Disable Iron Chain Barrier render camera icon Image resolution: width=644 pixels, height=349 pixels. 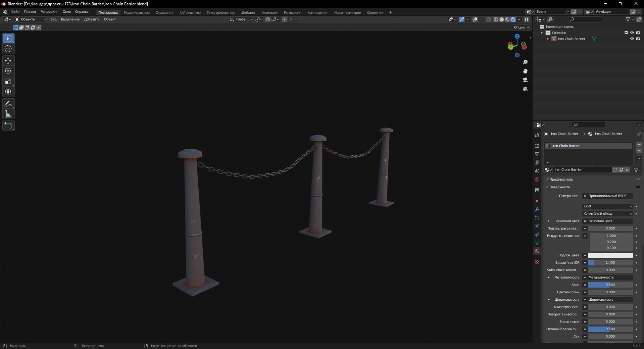tap(638, 39)
